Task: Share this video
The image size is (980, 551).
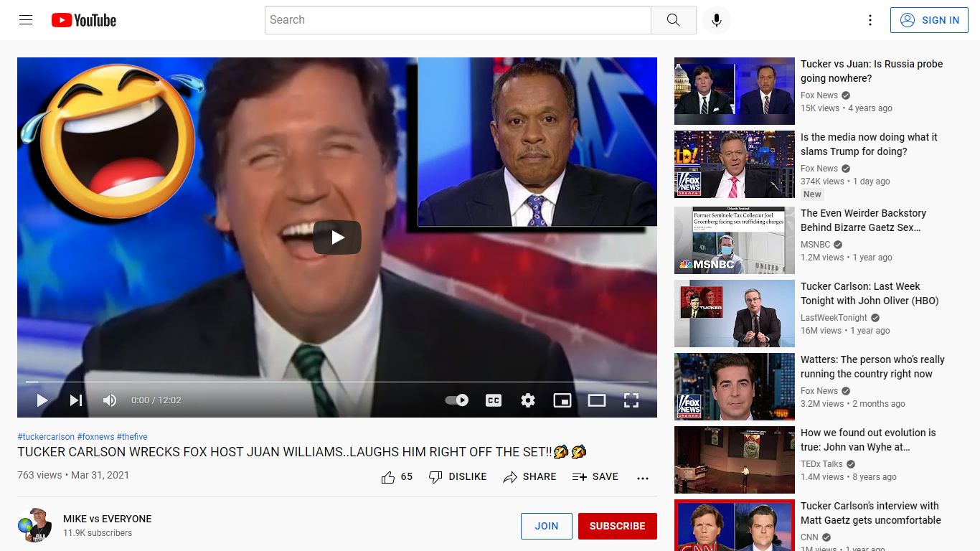Action: pos(529,477)
